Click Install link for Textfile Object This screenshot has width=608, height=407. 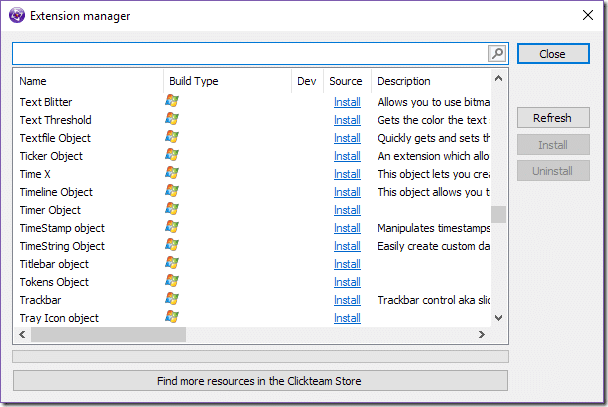[x=347, y=138]
